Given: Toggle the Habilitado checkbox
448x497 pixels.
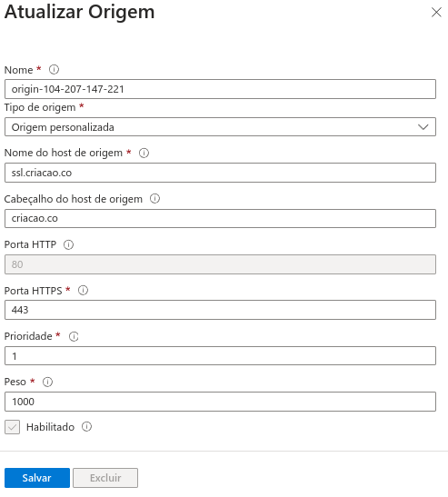Looking at the screenshot, I should [13, 427].
